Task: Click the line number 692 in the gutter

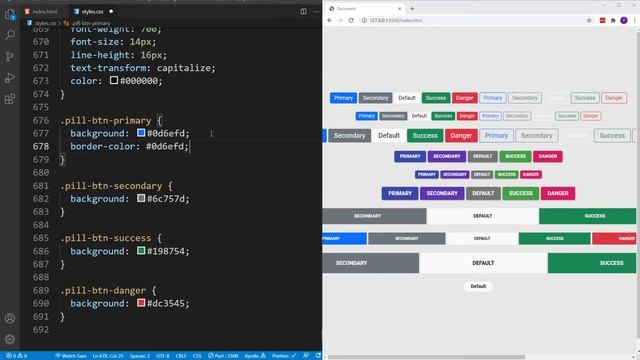Action: click(x=41, y=329)
